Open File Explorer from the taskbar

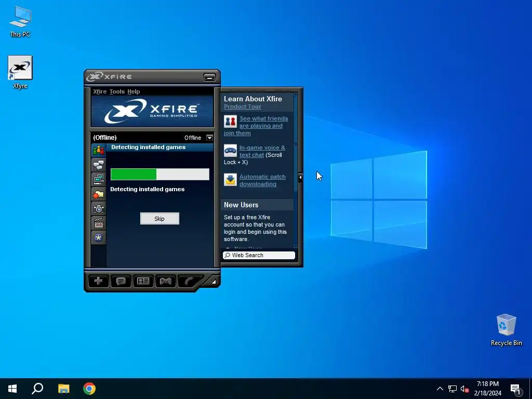[x=63, y=389]
